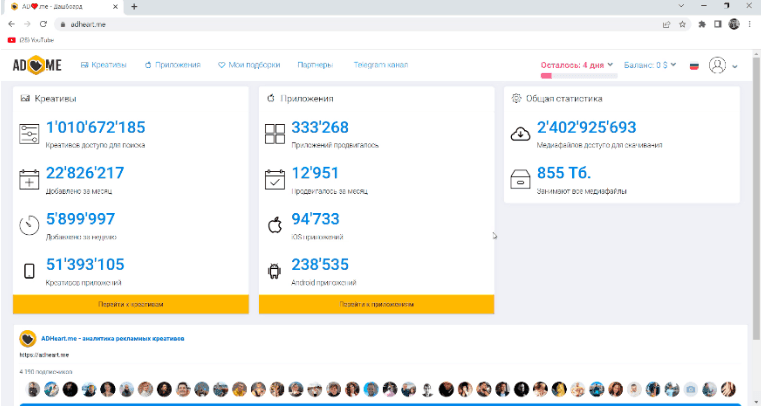Go to the Партнеры page
Image resolution: width=762 pixels, height=406 pixels.
click(315, 65)
